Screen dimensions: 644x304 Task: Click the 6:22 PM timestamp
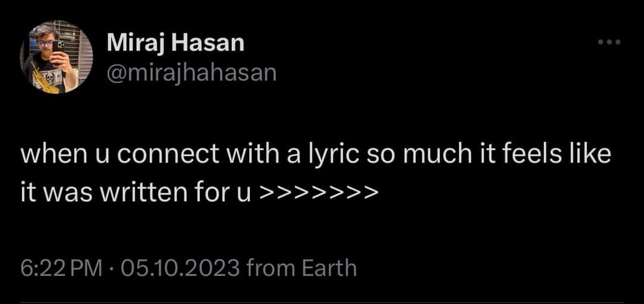coord(61,268)
